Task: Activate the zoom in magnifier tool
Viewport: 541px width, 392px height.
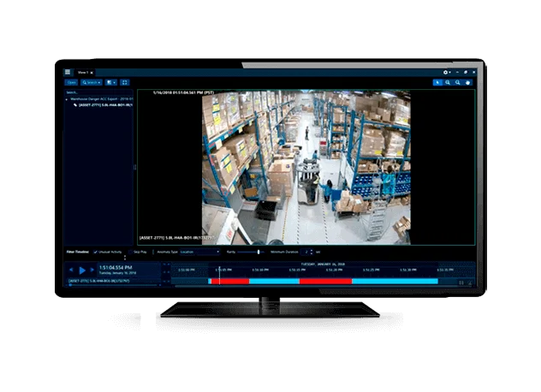Action: pyautogui.click(x=447, y=82)
